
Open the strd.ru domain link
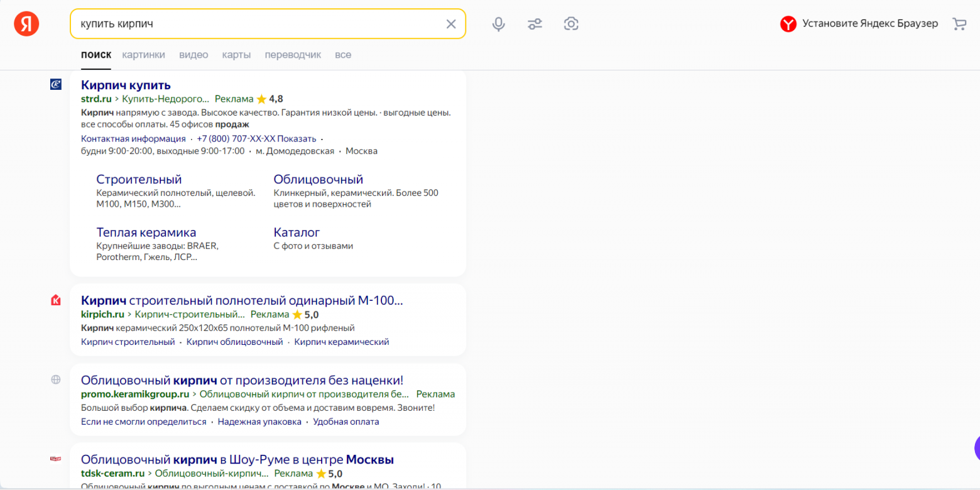point(96,99)
